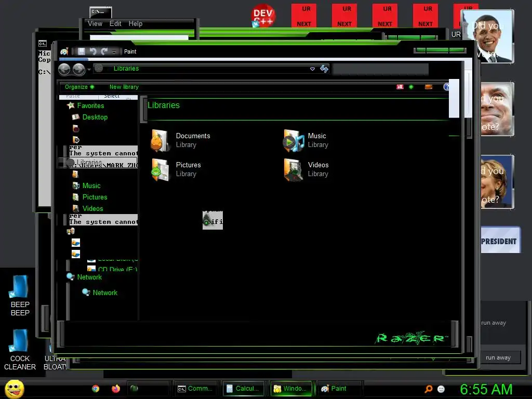The width and height of the screenshot is (532, 399).
Task: Open the Music library
Action: [x=306, y=140]
